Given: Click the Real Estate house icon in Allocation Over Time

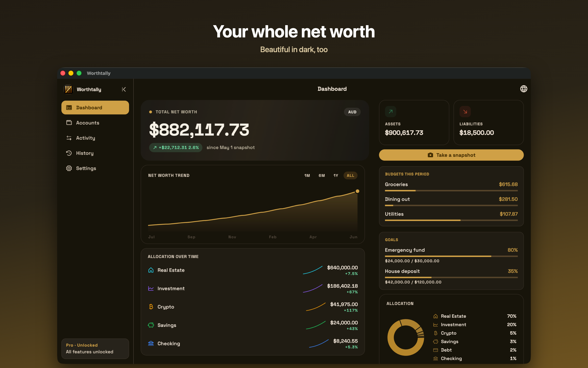Looking at the screenshot, I should [151, 270].
